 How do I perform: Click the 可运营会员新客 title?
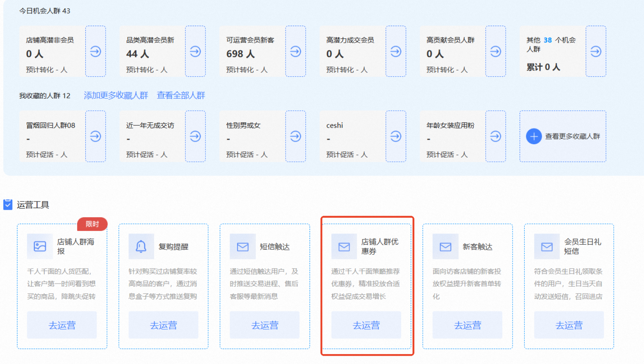[x=250, y=40]
